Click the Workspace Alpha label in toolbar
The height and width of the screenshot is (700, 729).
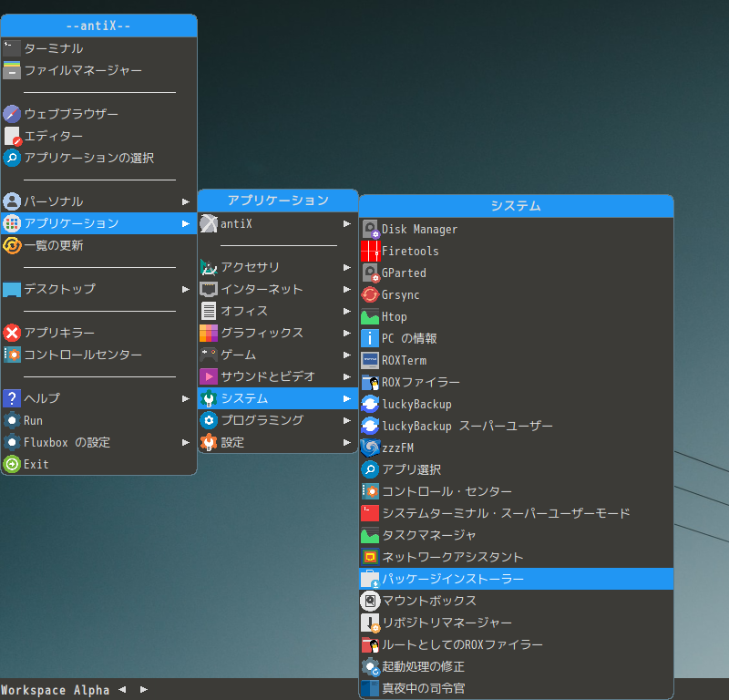click(x=55, y=690)
